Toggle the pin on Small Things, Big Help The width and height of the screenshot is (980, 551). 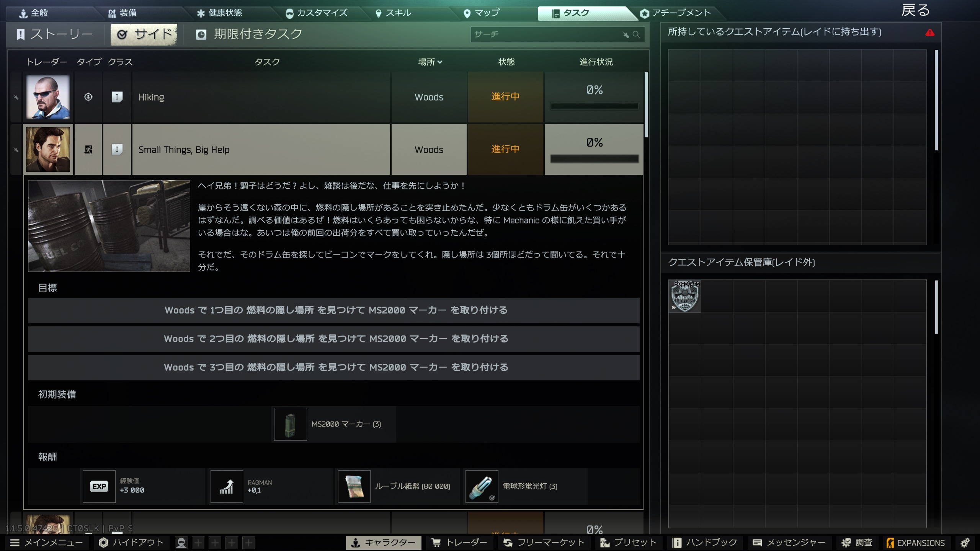click(x=16, y=150)
